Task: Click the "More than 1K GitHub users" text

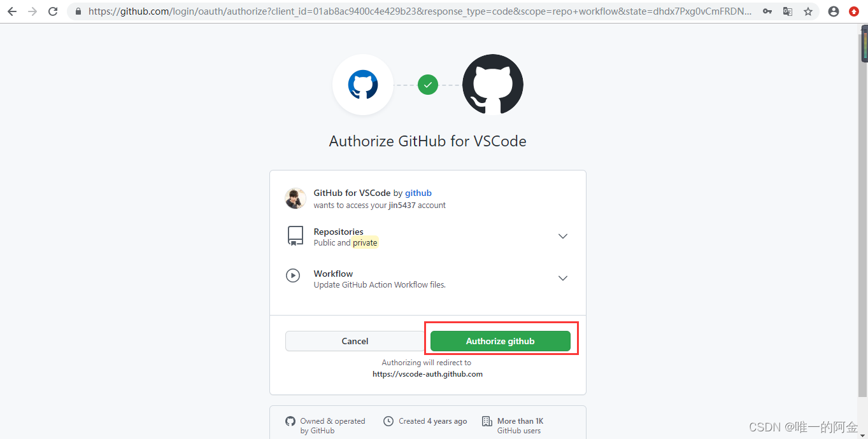Action: pos(520,426)
